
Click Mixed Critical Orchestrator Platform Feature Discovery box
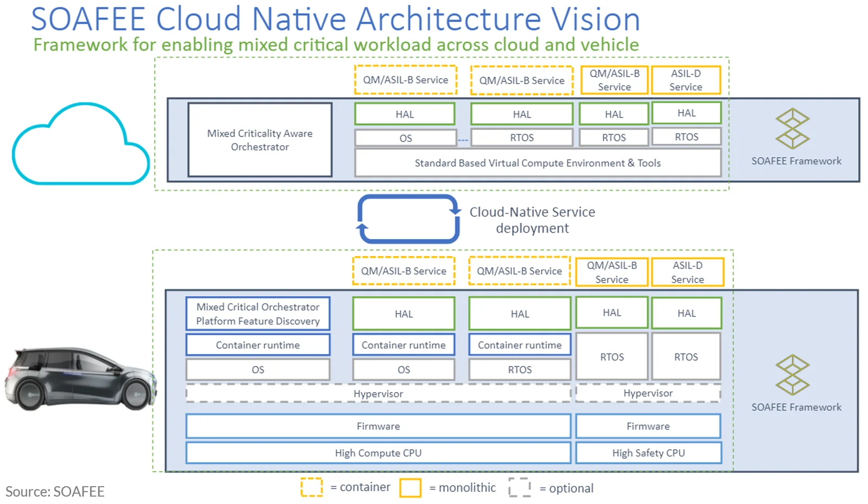[x=258, y=314]
